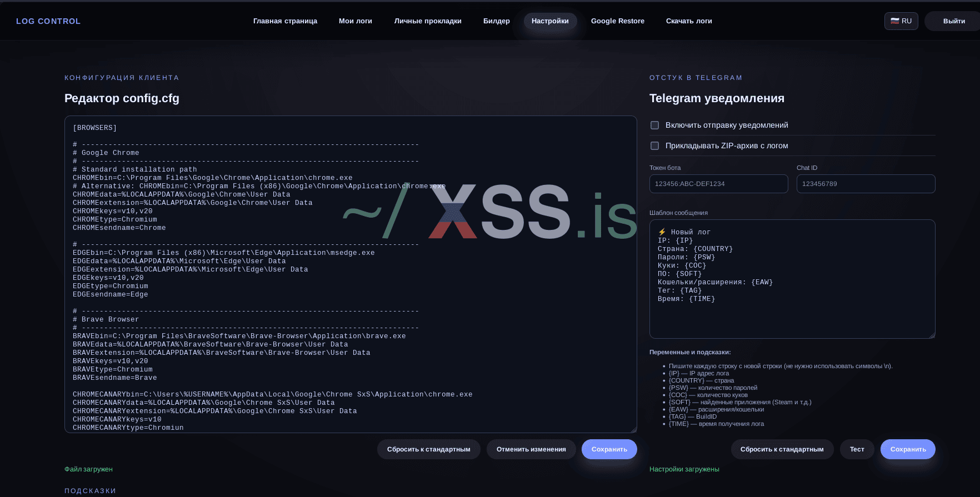The height and width of the screenshot is (497, 980).
Task: Click the Тест button
Action: 857,449
